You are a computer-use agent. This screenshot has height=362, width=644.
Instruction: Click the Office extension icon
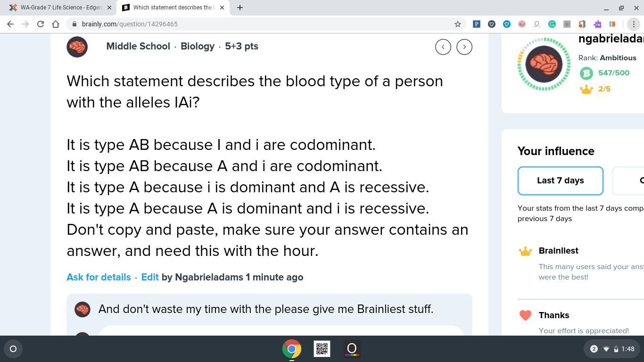[582, 24]
